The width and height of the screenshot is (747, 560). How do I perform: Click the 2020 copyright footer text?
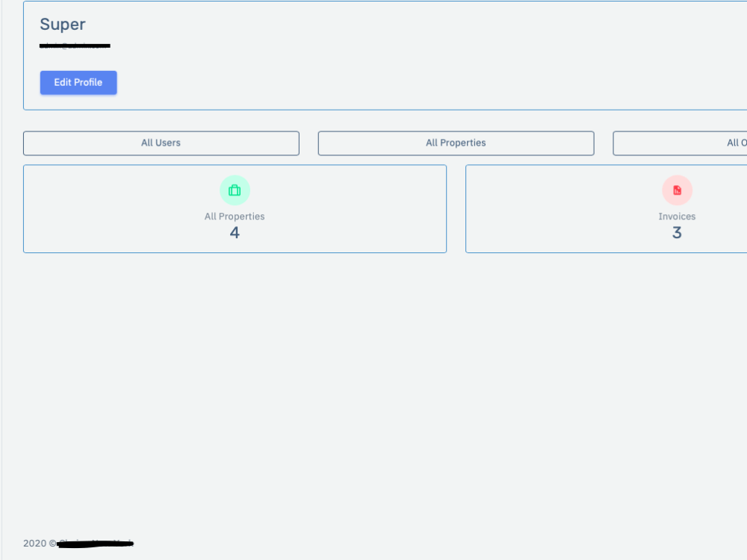click(78, 544)
